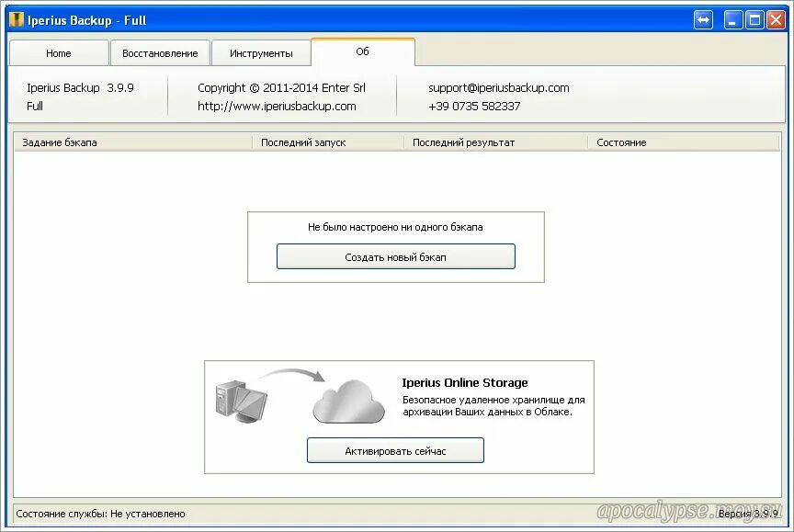
Task: Click the Создать новый бэкап button
Action: click(x=395, y=256)
